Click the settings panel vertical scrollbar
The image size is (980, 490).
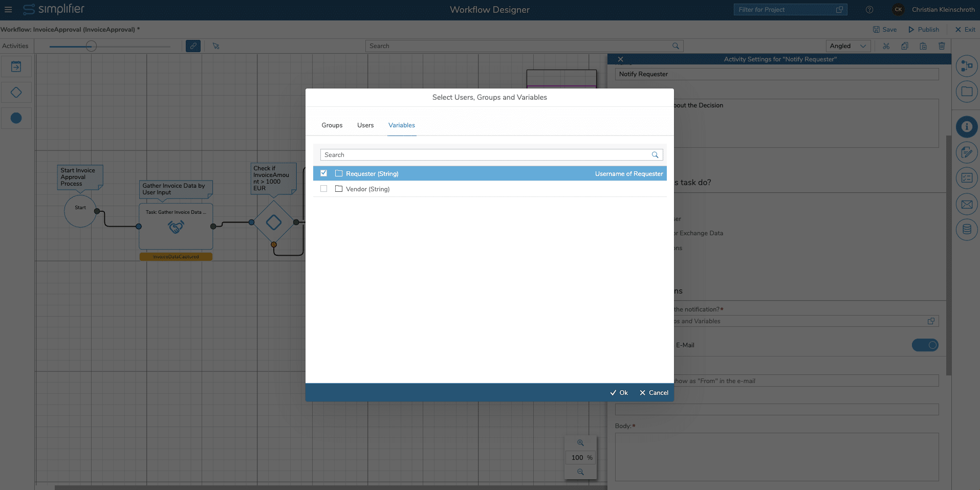pos(949,256)
